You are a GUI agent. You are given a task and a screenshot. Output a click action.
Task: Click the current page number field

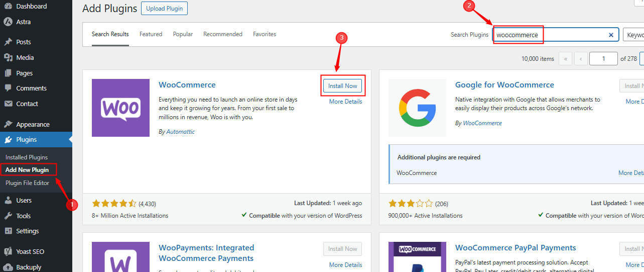[x=603, y=59]
